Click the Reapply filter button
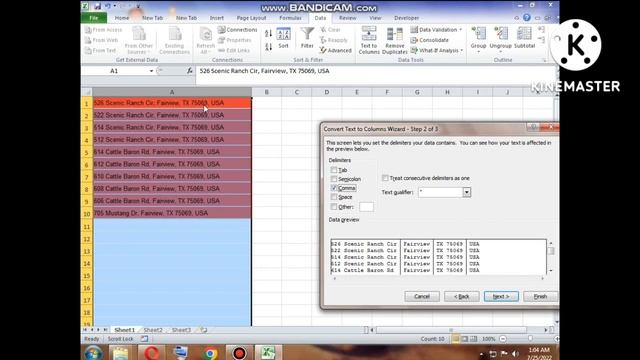 [x=334, y=40]
